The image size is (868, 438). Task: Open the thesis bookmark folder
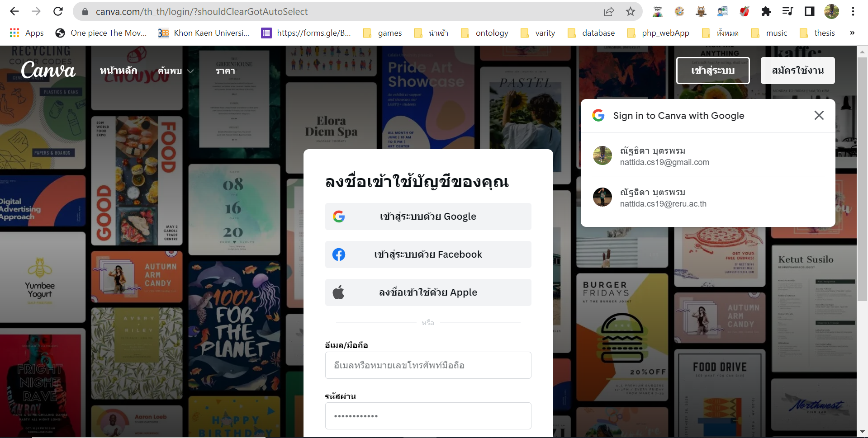tap(817, 33)
